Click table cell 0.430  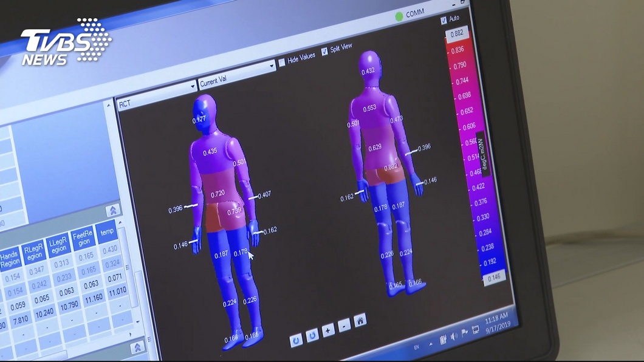coord(109,250)
